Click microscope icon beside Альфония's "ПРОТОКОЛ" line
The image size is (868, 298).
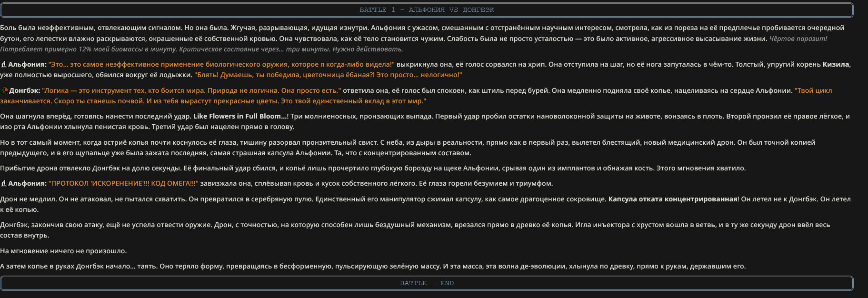(4, 183)
